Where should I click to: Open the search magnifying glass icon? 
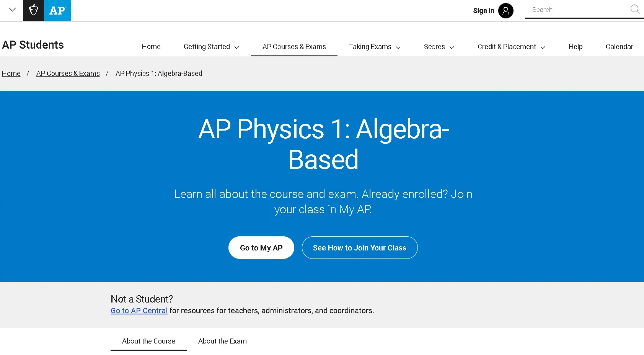[x=635, y=9]
